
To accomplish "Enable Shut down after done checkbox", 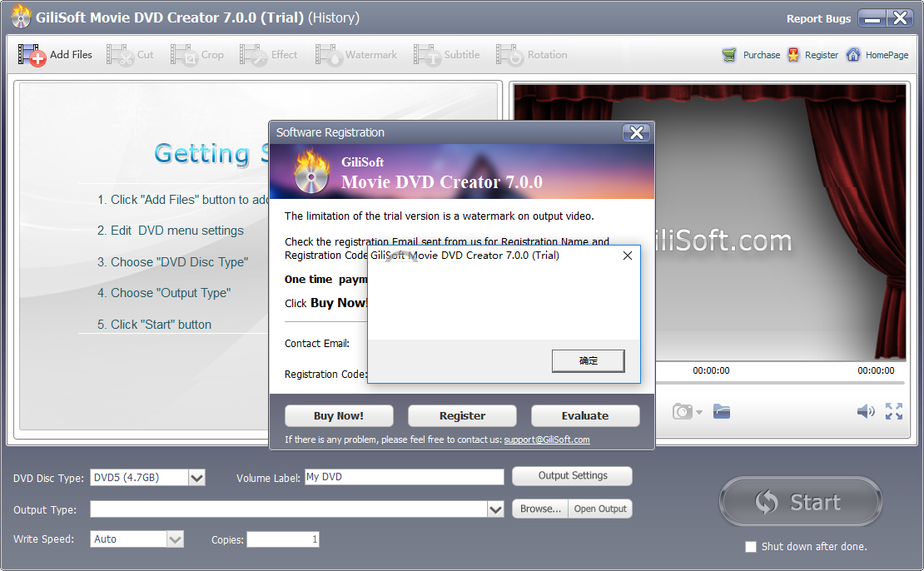I will 751,547.
